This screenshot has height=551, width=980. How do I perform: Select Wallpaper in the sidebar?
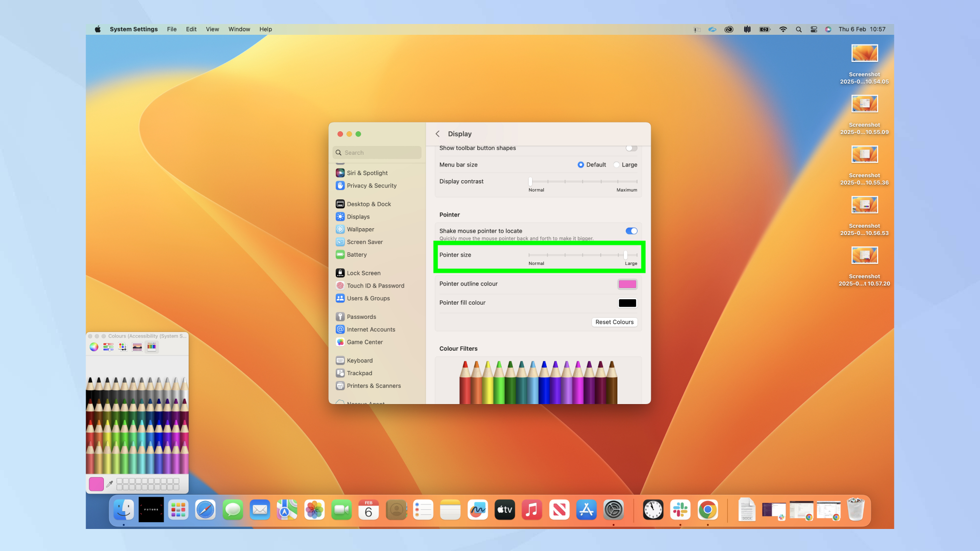pos(361,229)
